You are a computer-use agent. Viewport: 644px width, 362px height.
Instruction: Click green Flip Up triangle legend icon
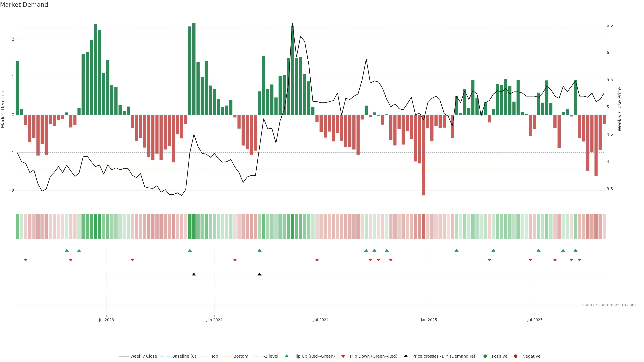[287, 356]
